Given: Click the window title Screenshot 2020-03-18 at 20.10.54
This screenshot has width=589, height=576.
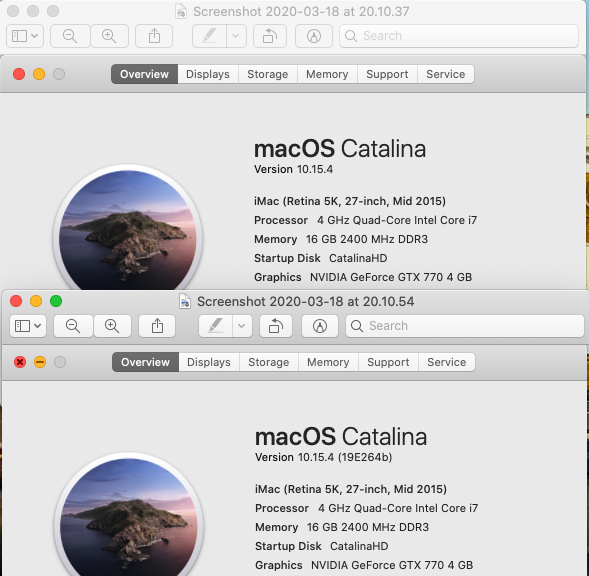Looking at the screenshot, I should [305, 301].
